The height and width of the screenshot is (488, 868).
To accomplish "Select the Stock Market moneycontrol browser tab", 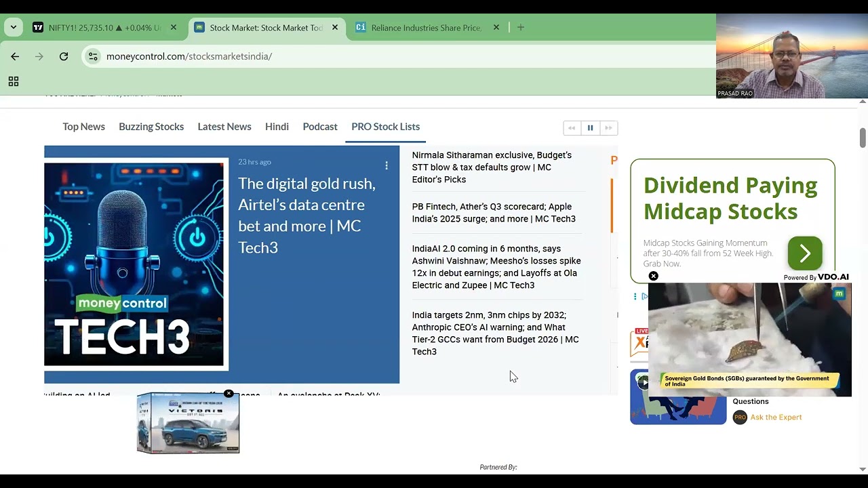I will click(x=267, y=28).
